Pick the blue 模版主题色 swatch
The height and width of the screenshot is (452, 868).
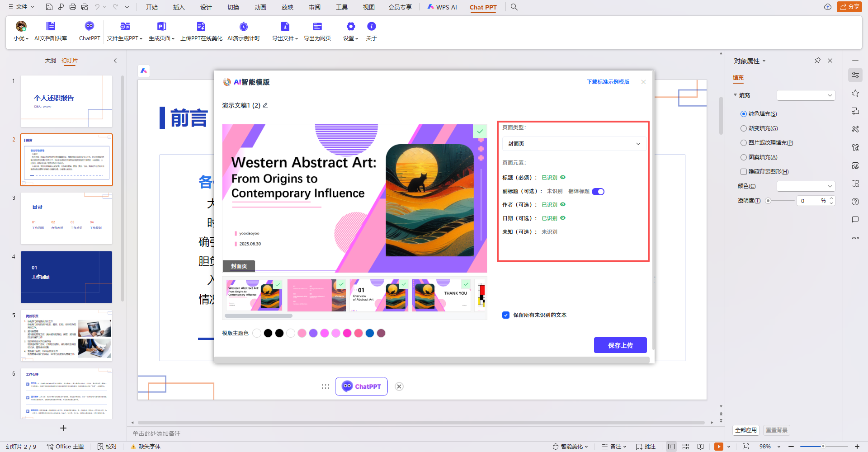tap(370, 333)
